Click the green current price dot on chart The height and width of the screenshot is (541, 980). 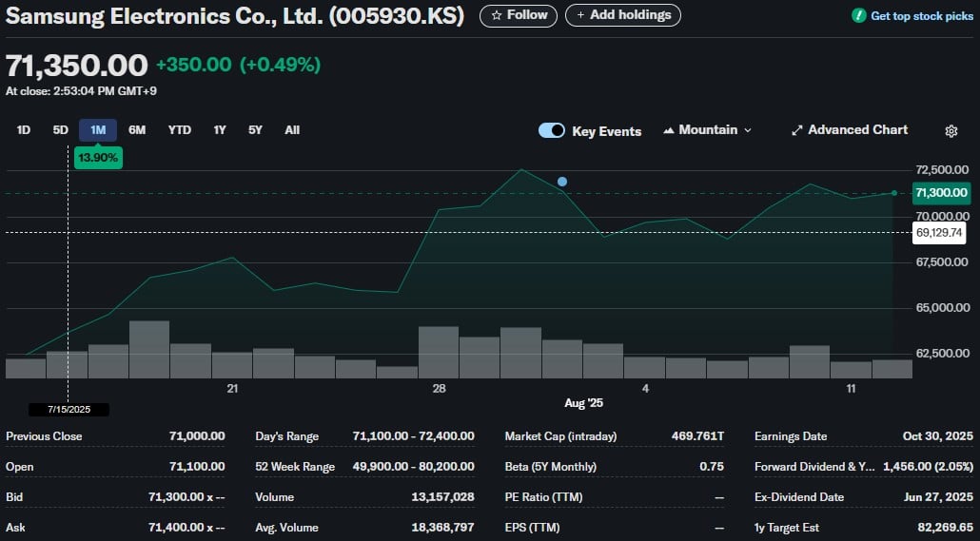click(x=894, y=193)
